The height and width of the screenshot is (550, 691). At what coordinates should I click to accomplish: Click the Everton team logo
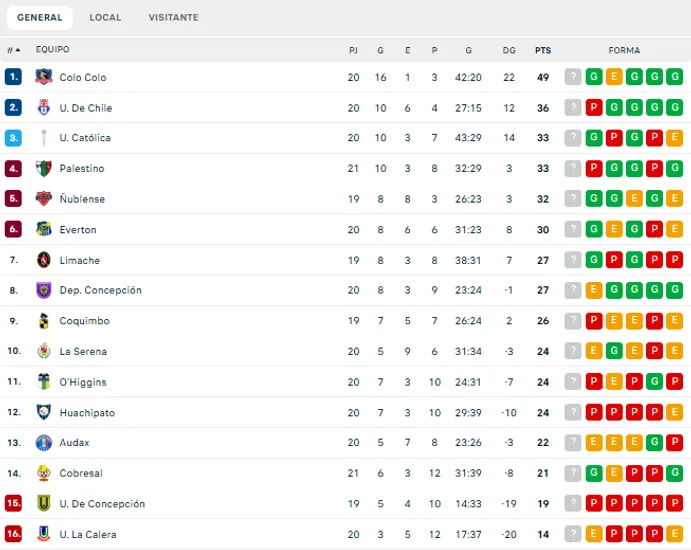pos(44,229)
